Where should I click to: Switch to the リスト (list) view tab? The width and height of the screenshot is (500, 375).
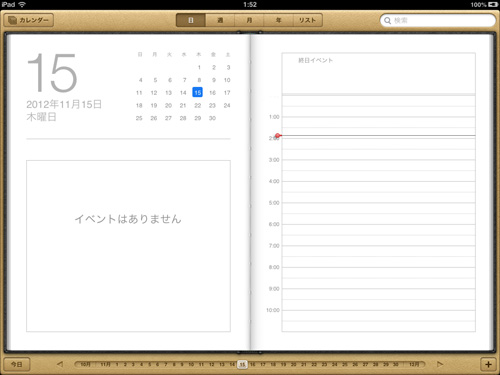coord(307,20)
